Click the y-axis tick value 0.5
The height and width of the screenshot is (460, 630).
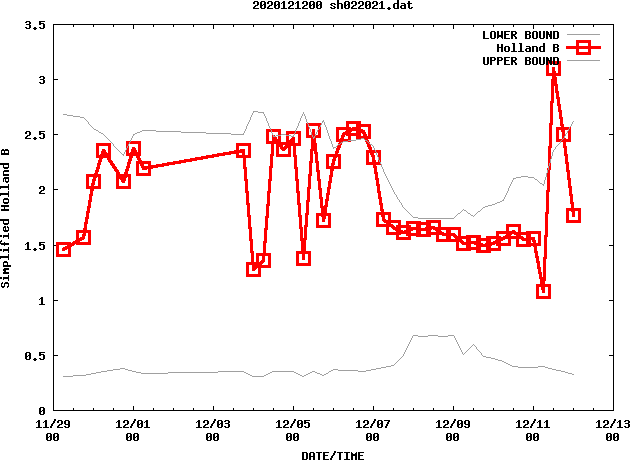tap(35, 356)
